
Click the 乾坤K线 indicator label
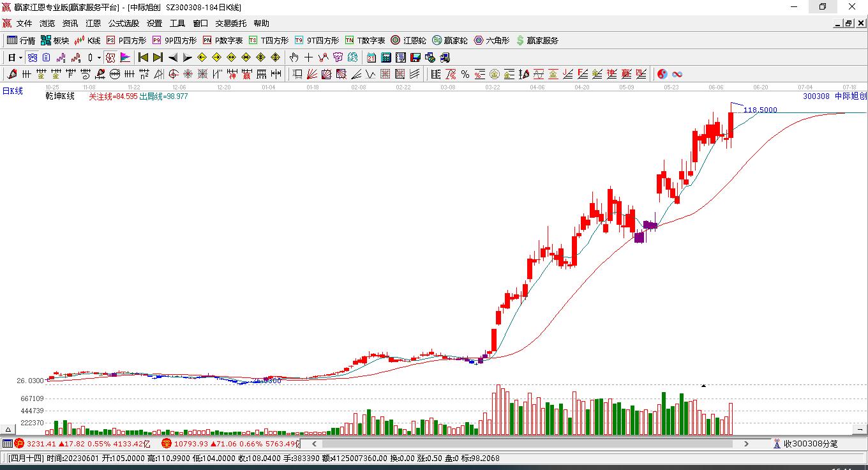tap(60, 96)
